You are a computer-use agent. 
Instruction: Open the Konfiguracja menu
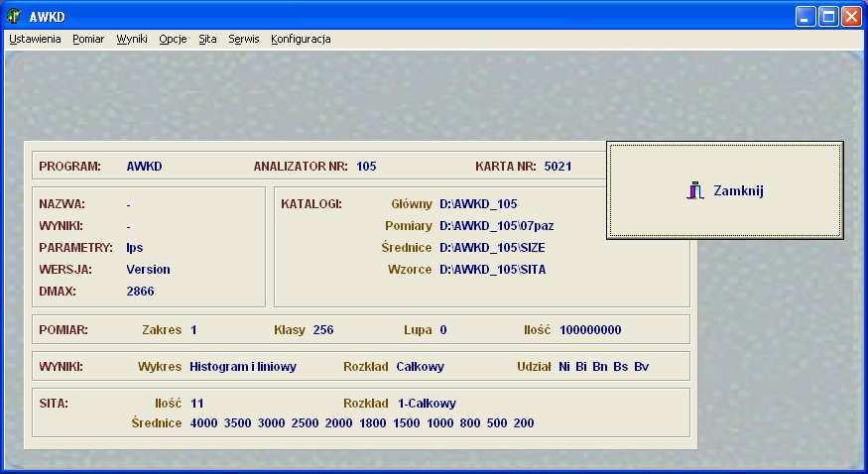tap(301, 39)
